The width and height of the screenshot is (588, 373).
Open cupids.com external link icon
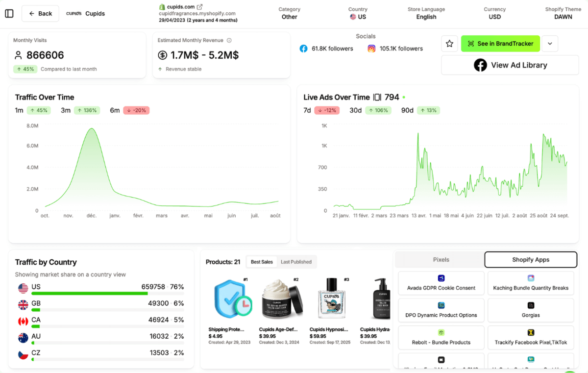pyautogui.click(x=199, y=7)
